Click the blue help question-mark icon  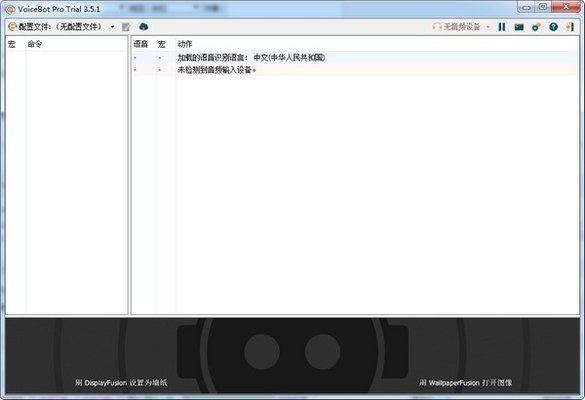(553, 27)
